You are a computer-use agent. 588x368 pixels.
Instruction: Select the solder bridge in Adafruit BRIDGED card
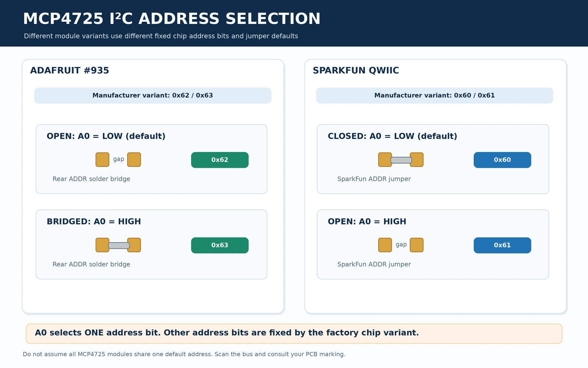coord(119,245)
